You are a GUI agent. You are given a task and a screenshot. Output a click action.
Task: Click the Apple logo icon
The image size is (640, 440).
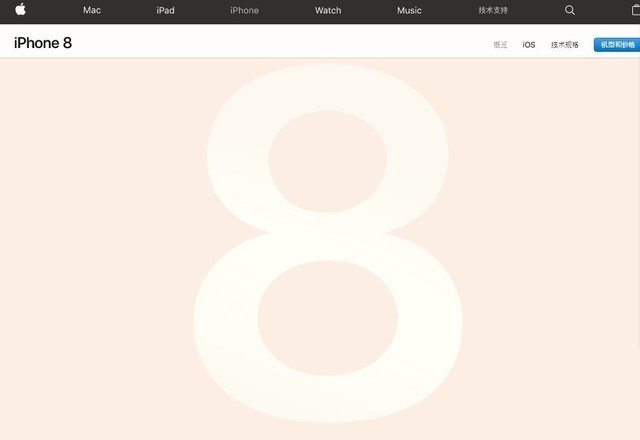click(20, 10)
